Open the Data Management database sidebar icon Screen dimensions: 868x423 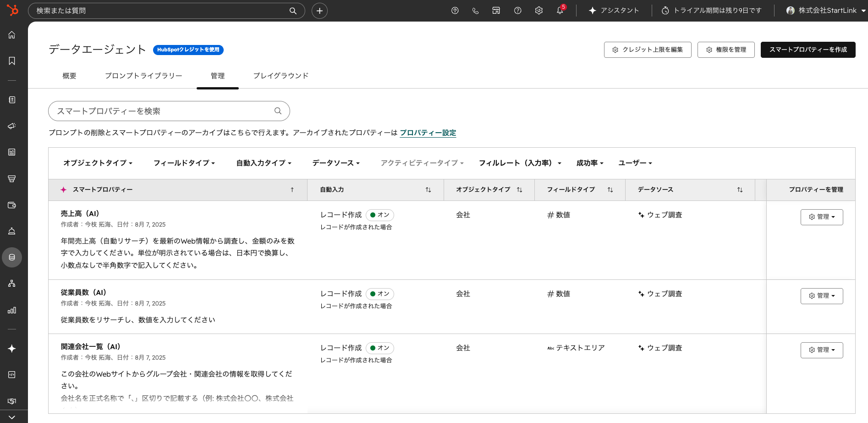pos(12,257)
